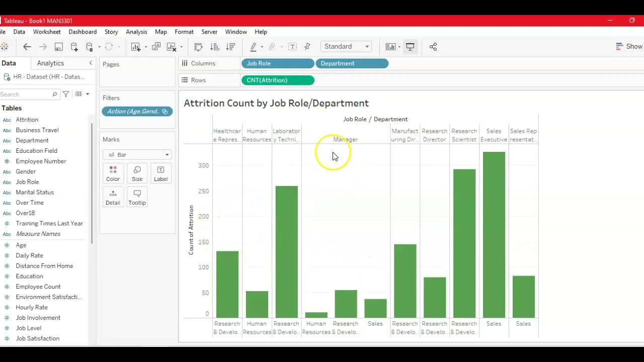Screen dimensions: 644x362
Task: Clear the sheet icon
Action: click(x=172, y=47)
